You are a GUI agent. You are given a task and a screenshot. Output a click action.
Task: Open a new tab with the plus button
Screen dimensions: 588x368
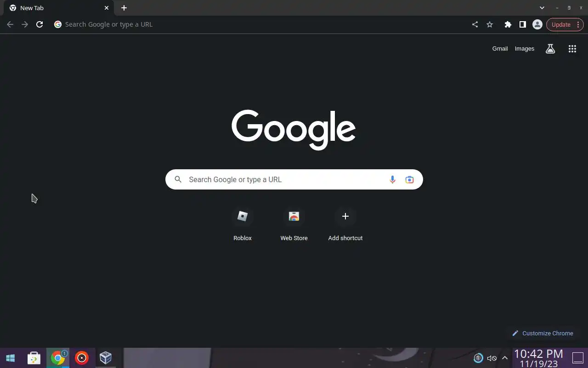[x=124, y=8]
